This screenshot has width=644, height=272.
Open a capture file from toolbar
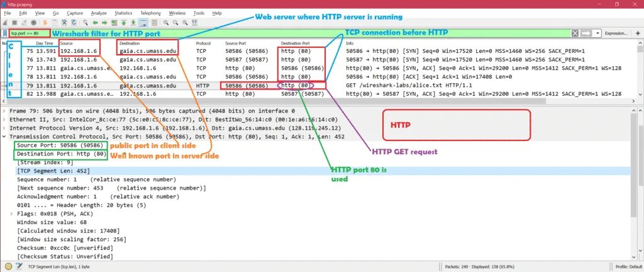click(45, 23)
